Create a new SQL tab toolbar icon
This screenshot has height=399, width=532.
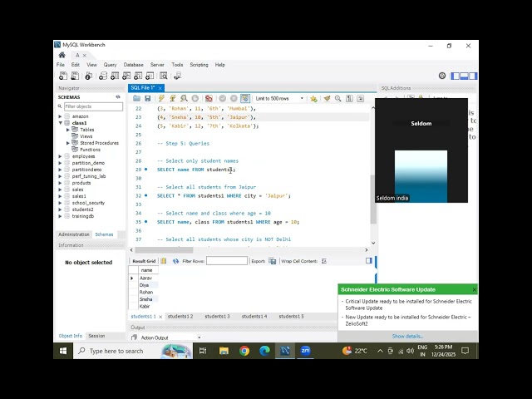[63, 76]
